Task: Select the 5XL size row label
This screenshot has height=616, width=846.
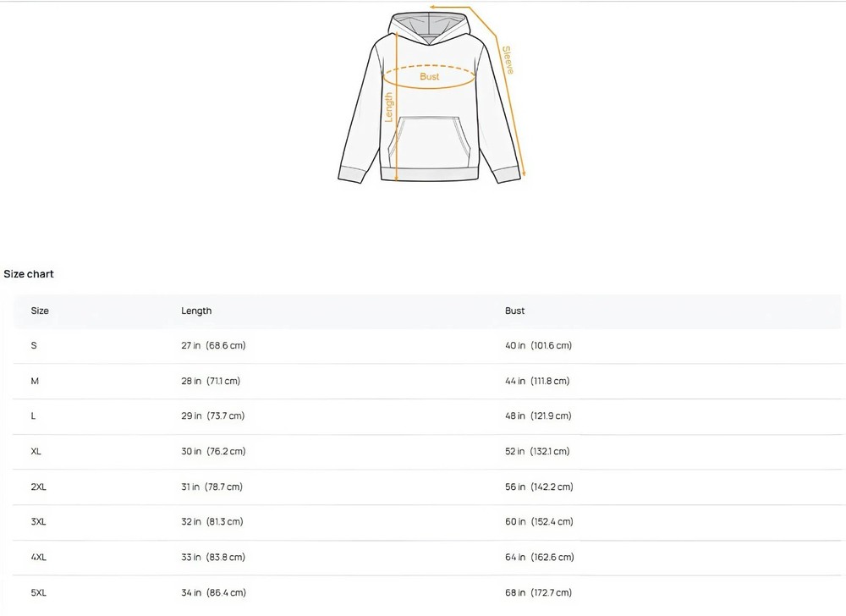Action: click(38, 593)
